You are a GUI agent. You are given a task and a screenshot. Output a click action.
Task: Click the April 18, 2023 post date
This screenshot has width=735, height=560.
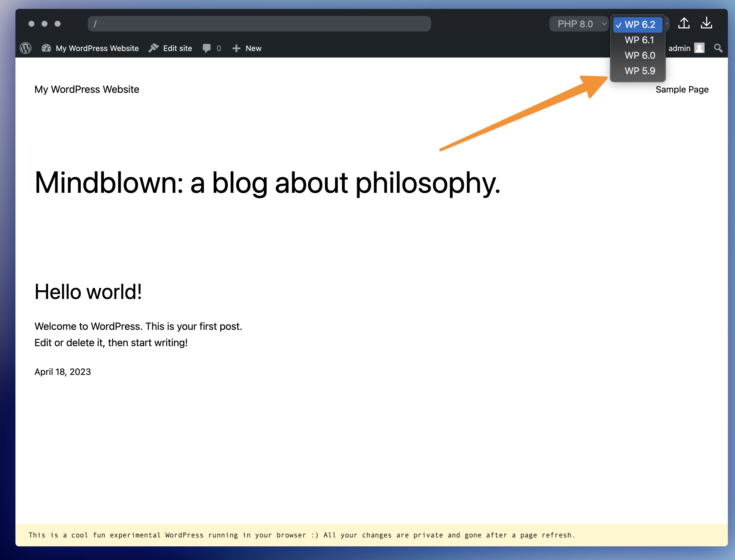tap(63, 372)
